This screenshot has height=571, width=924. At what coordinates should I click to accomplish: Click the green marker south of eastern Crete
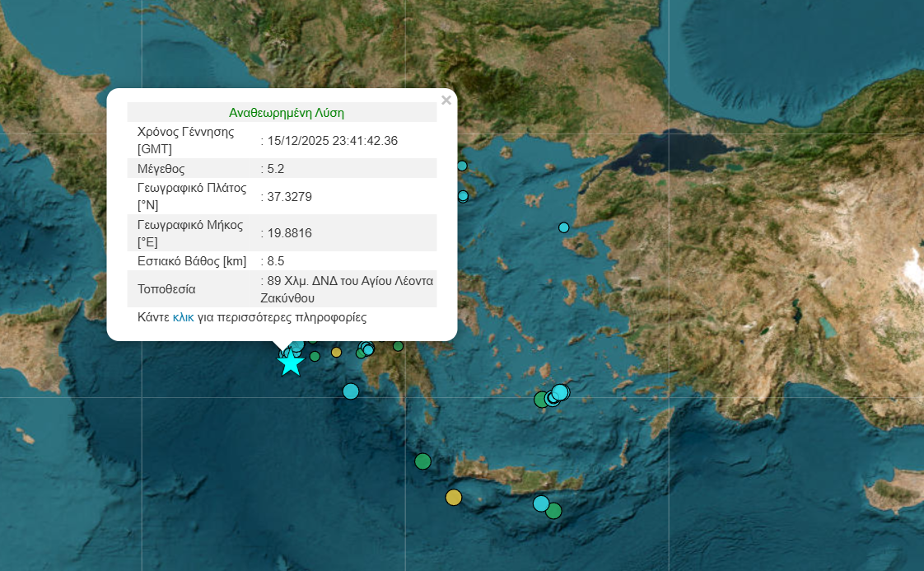tap(553, 511)
